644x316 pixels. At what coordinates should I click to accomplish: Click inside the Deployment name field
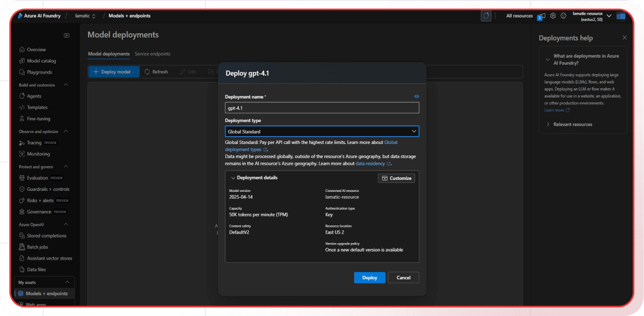pos(322,107)
